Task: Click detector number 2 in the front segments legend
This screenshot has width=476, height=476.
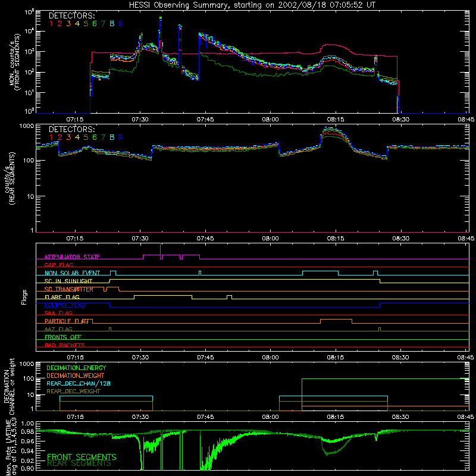Action: pos(60,23)
